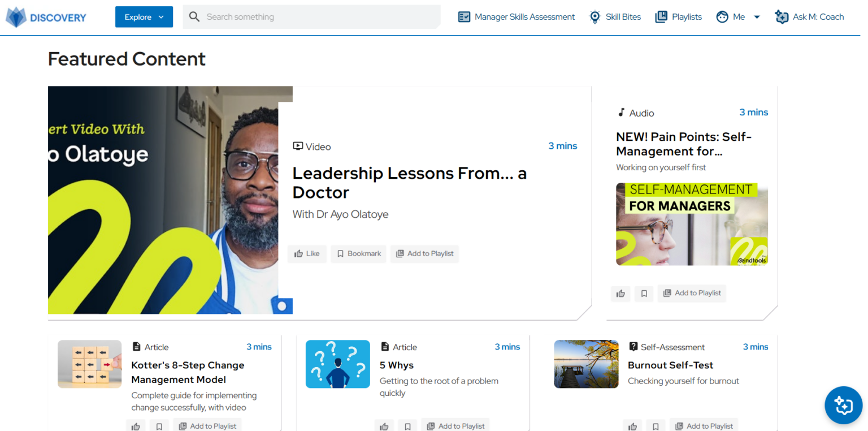
Task: Bookmark the Pain Points audio
Action: coord(644,294)
